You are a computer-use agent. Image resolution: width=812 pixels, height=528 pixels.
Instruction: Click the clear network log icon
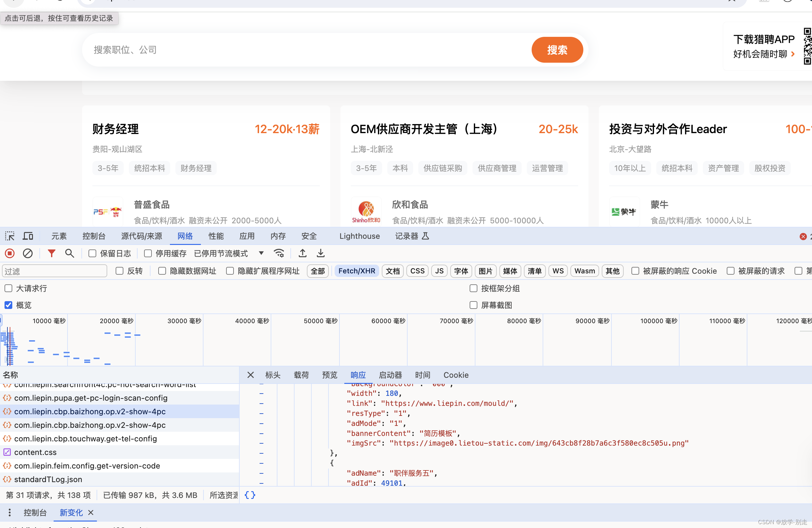click(28, 253)
